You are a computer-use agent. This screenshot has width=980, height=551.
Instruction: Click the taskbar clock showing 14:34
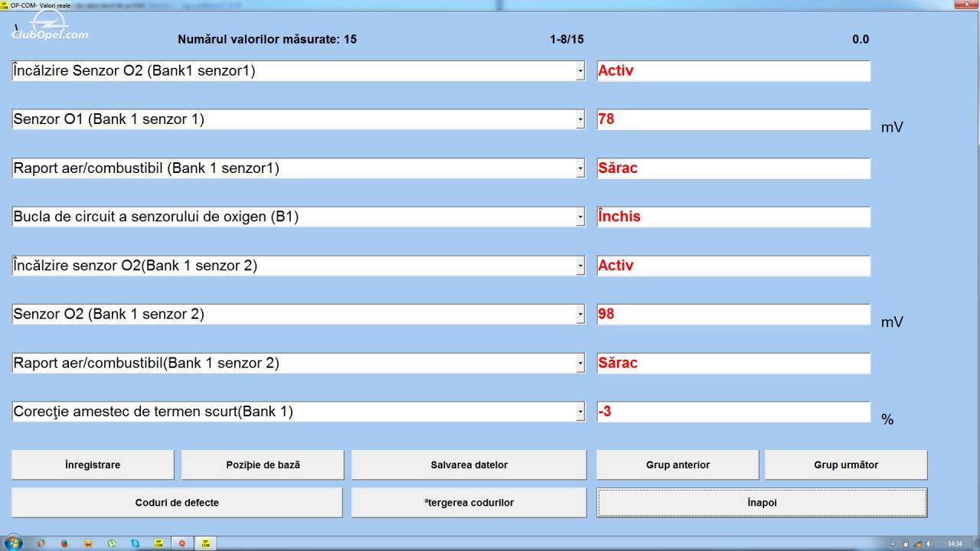pyautogui.click(x=955, y=543)
